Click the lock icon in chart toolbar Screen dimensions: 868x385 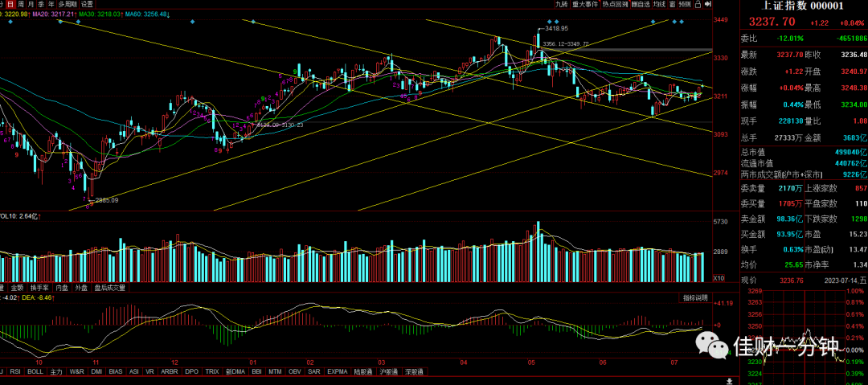[698, 5]
